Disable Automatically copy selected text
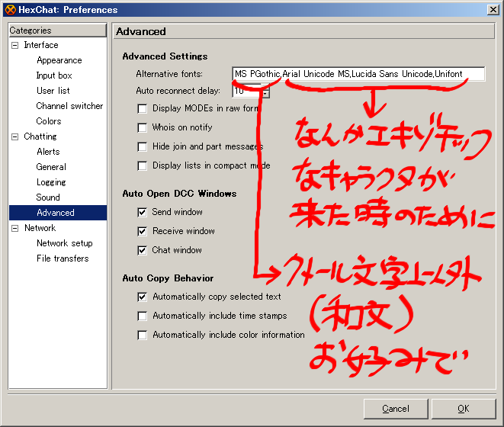Screen dimensions: 504x427 (142, 297)
